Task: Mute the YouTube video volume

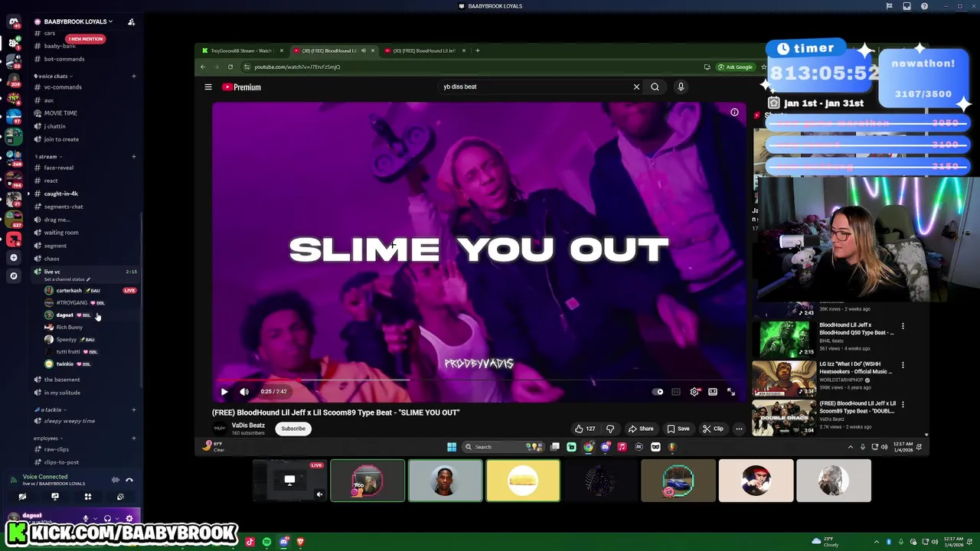Action: point(244,392)
